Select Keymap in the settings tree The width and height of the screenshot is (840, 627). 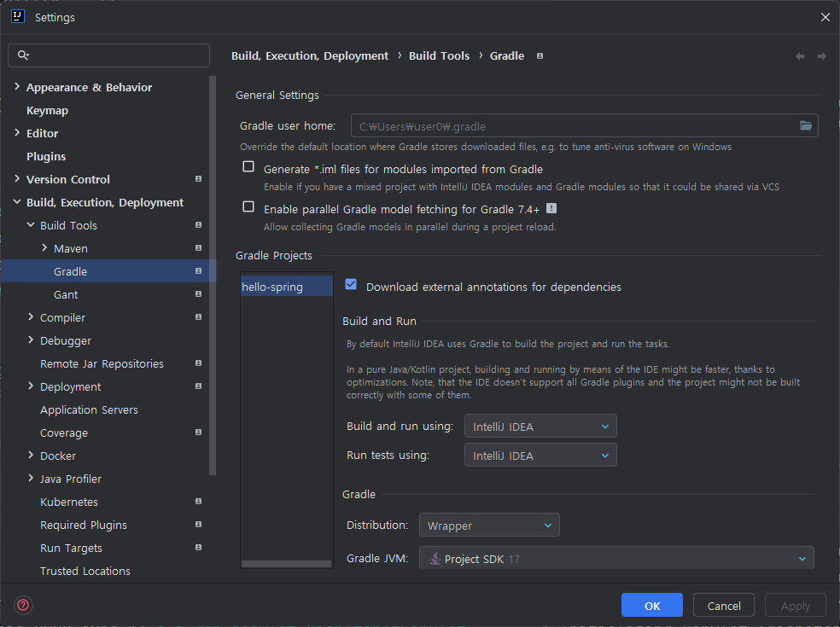[47, 110]
